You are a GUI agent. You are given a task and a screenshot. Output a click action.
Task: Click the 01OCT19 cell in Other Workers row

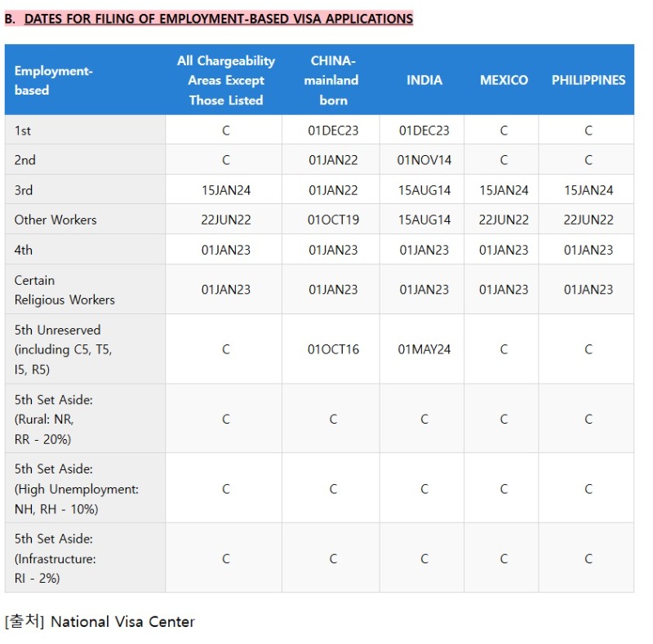[x=333, y=220]
